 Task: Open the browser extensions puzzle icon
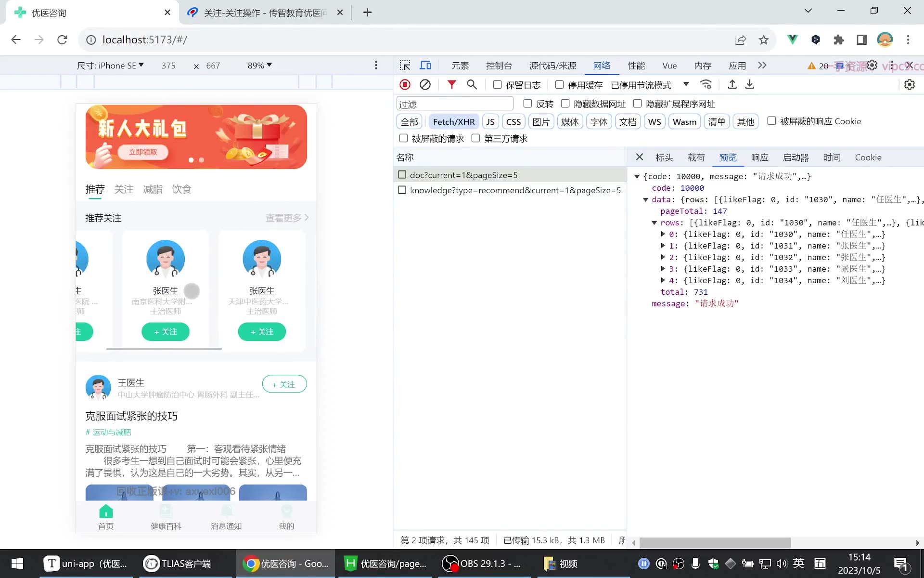839,40
